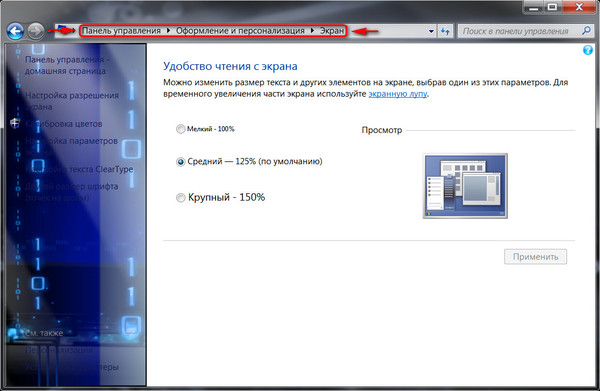Viewport: 600px width, 391px height.
Task: Go back with the blue Back arrow
Action: (x=15, y=31)
